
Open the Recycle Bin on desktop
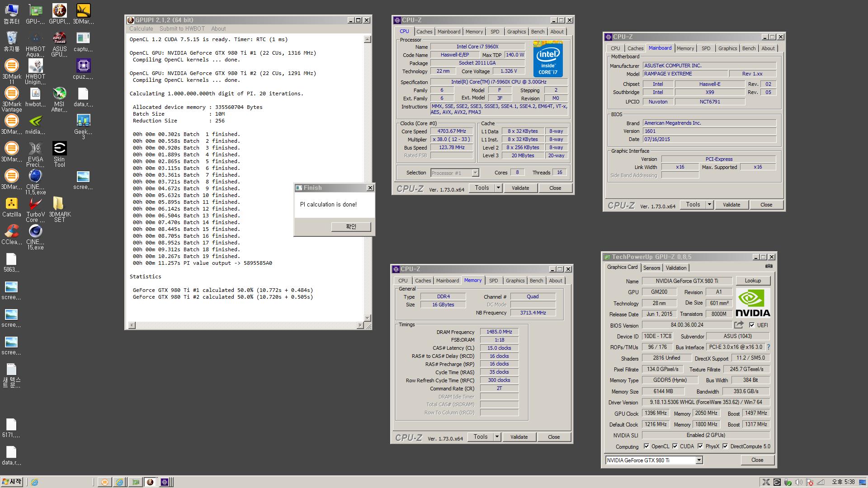[x=12, y=41]
